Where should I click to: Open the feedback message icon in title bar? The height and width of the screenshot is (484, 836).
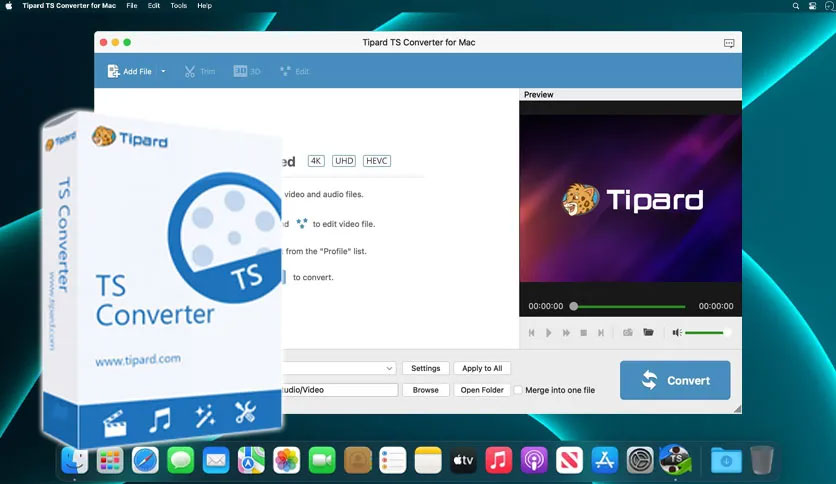coord(729,43)
